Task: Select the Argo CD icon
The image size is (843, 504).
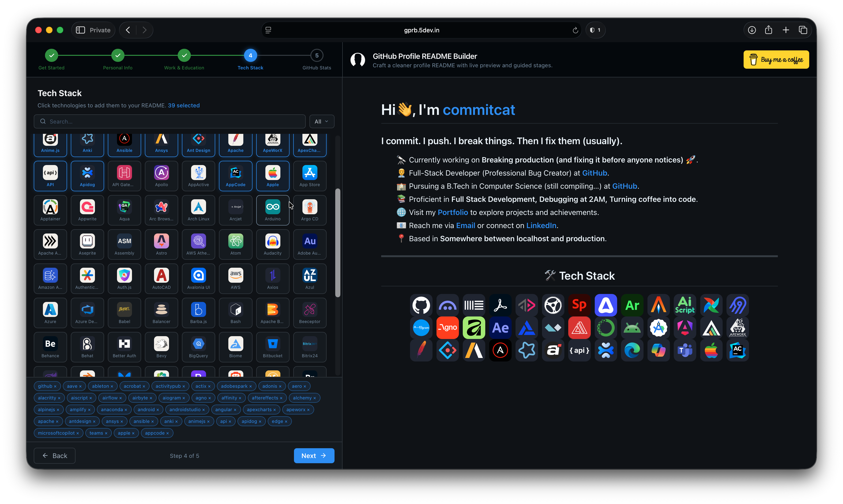Action: tap(309, 210)
